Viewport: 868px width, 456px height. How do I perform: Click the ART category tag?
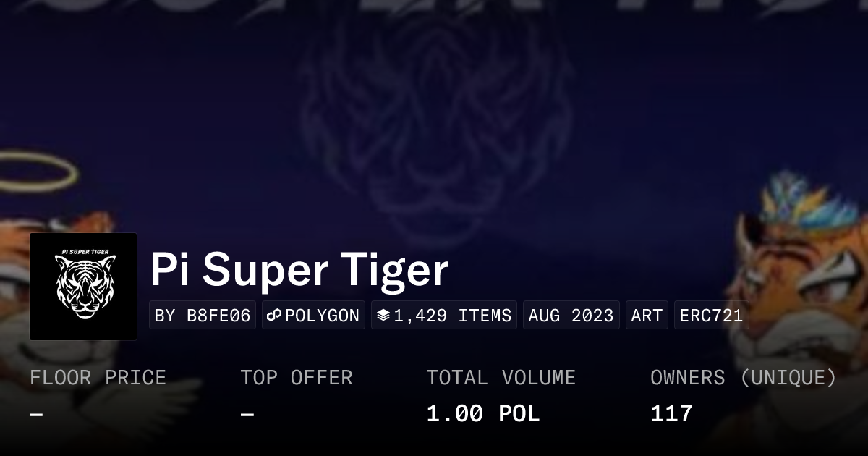coord(647,316)
